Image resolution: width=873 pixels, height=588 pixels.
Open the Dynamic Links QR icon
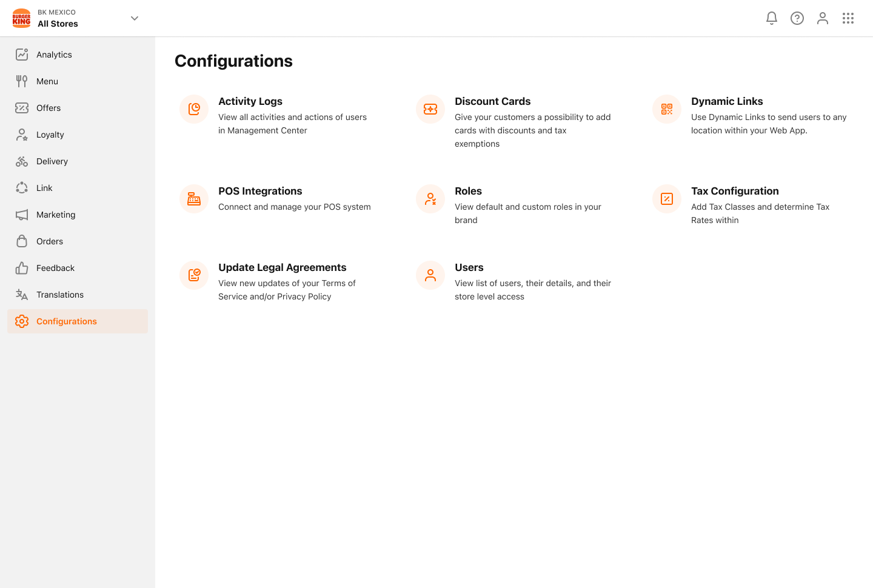point(666,109)
